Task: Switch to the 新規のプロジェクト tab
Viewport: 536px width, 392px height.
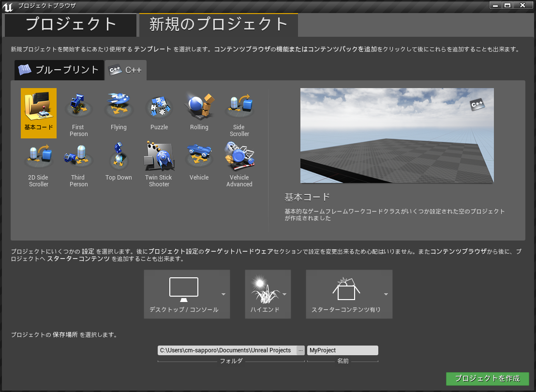Action: click(x=219, y=25)
